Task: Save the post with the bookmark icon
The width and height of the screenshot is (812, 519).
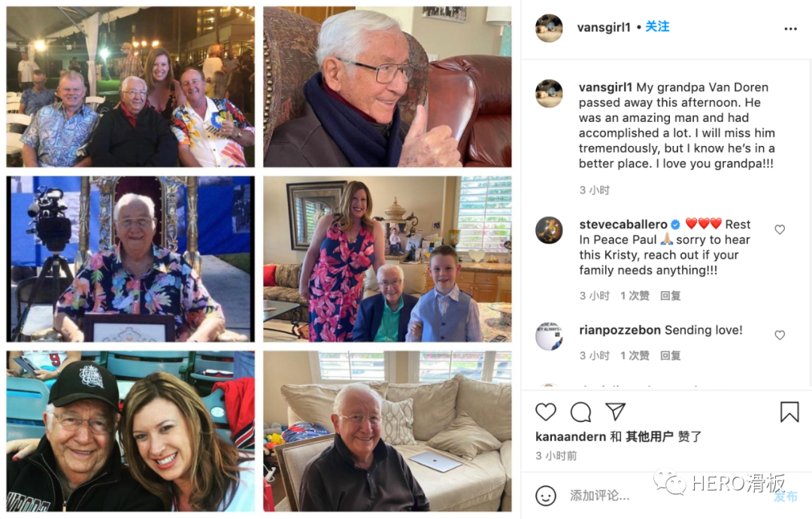Action: pos(789,411)
